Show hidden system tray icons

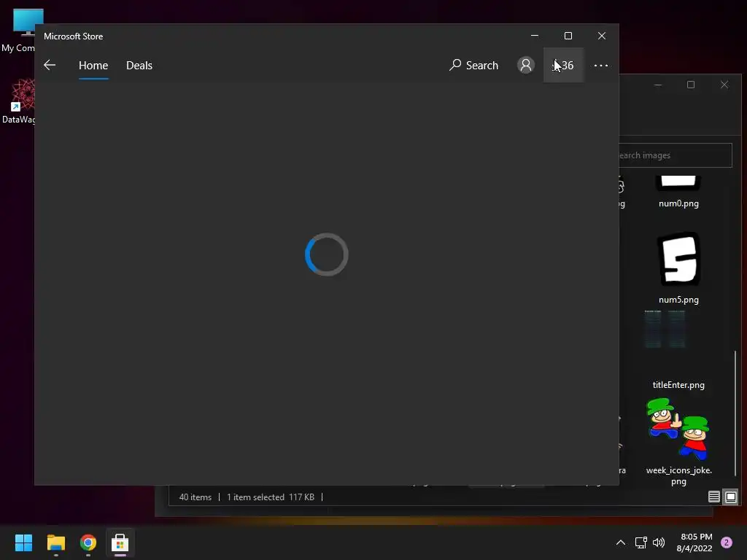coord(621,542)
